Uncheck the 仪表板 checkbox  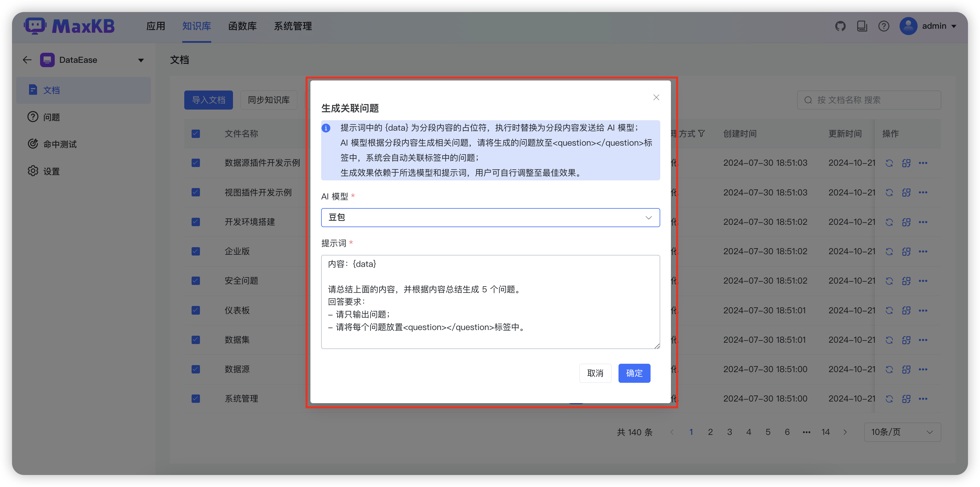(196, 310)
